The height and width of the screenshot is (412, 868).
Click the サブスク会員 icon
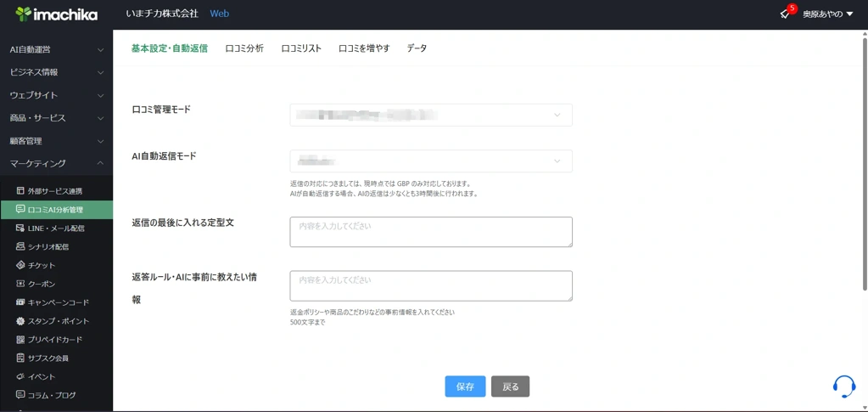pyautogui.click(x=20, y=358)
